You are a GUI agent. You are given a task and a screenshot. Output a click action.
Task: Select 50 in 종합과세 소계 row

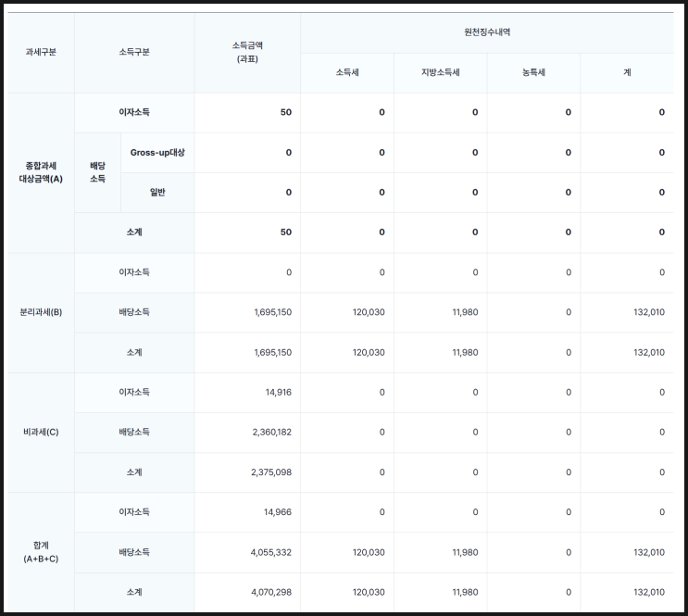point(286,233)
